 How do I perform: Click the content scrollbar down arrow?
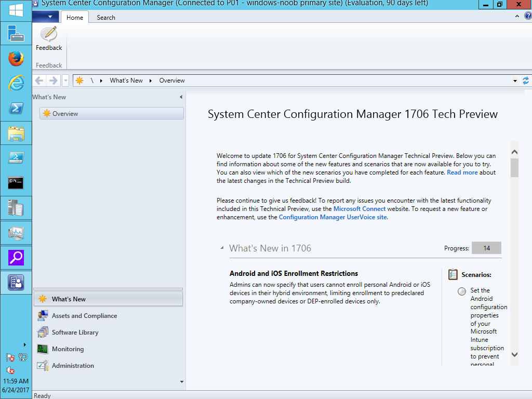click(514, 354)
